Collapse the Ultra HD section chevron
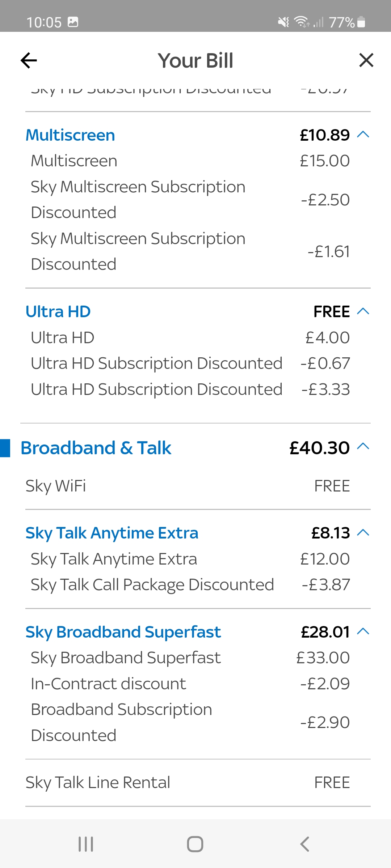Image resolution: width=391 pixels, height=868 pixels. (x=363, y=310)
